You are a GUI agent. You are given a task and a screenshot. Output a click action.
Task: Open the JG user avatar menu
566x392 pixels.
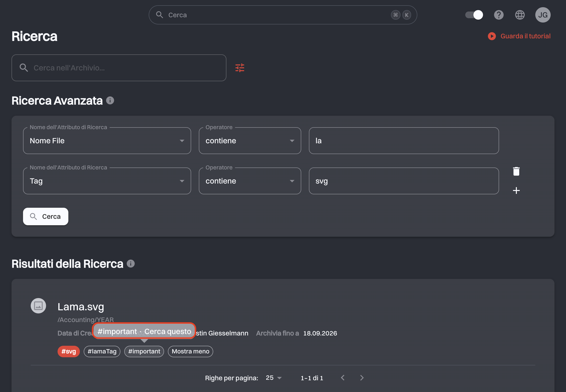point(543,15)
